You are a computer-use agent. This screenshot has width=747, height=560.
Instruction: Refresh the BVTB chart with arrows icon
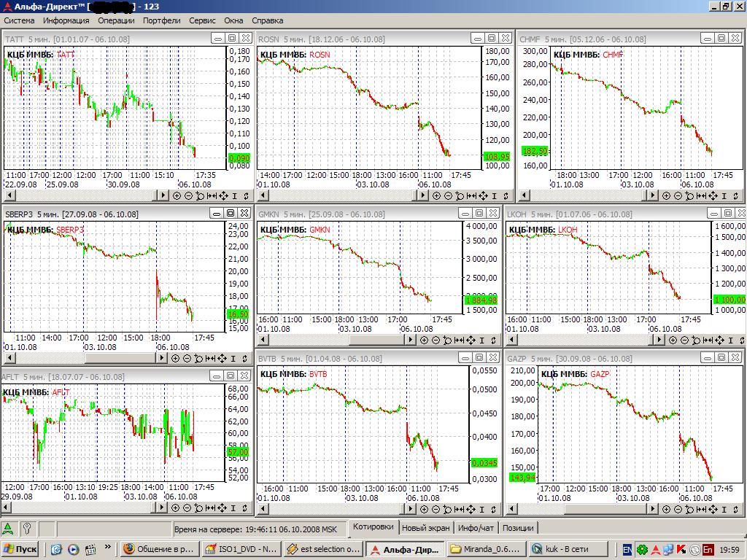click(493, 510)
